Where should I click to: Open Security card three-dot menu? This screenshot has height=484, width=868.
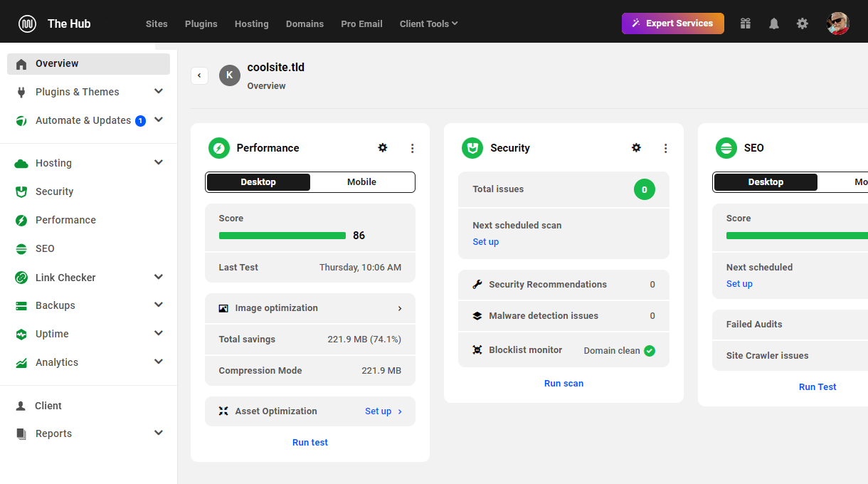[666, 148]
